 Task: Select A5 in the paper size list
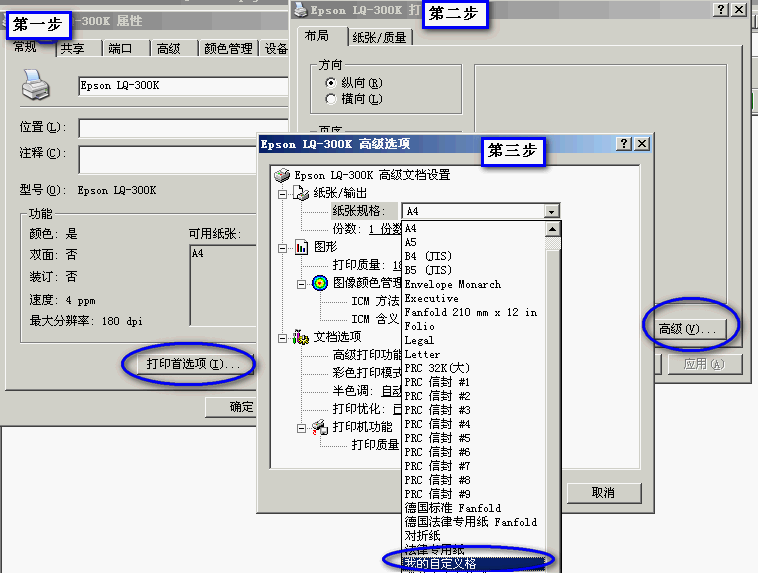[474, 242]
